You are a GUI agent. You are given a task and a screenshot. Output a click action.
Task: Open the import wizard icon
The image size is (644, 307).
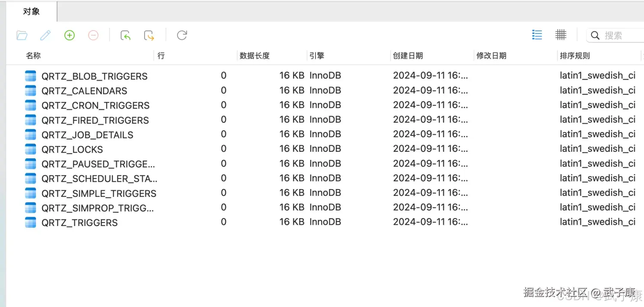coord(125,35)
